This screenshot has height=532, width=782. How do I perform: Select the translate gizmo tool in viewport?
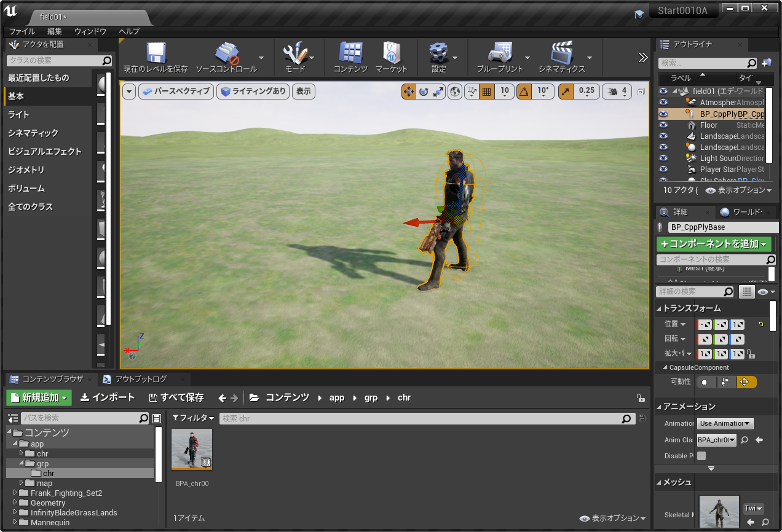point(409,92)
